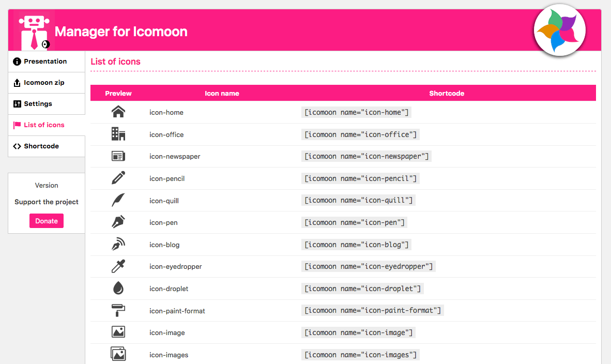
Task: Click the eyedropper icon preview
Action: pyautogui.click(x=118, y=266)
